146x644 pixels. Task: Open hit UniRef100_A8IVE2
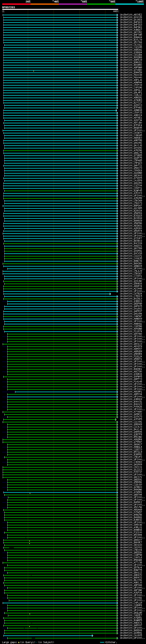pyautogui.click(x=131, y=15)
